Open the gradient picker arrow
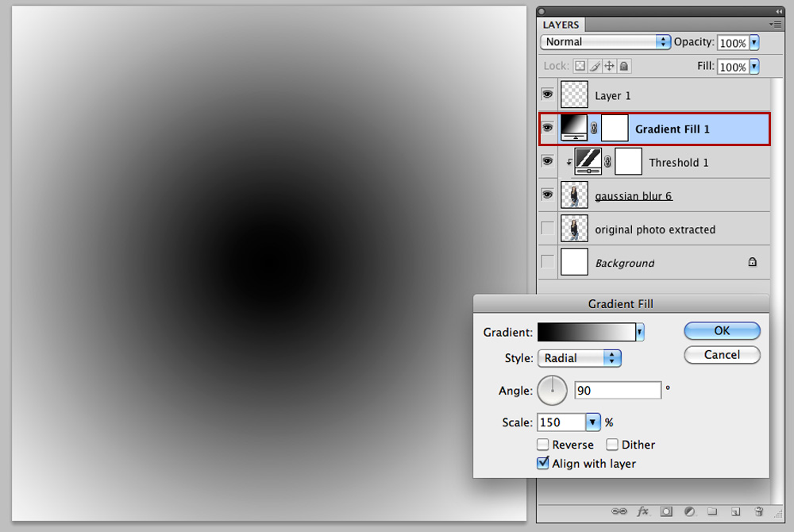Viewport: 794px width, 532px height. 640,332
